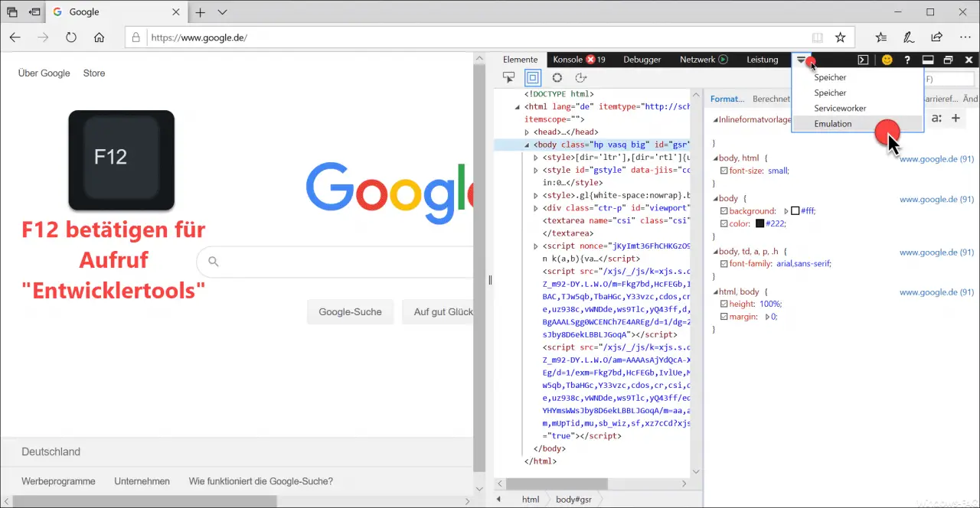
Task: Click the circular color picker icon in DevTools toolbar
Action: pos(557,77)
